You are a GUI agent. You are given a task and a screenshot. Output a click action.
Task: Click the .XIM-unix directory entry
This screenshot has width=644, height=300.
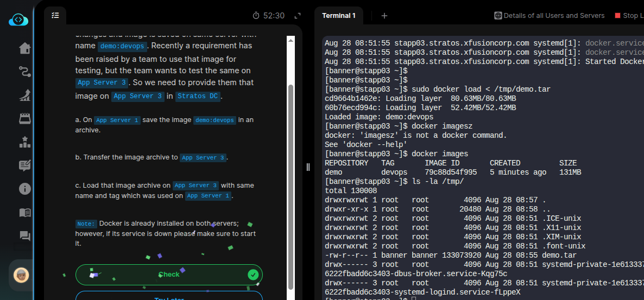pos(453,237)
